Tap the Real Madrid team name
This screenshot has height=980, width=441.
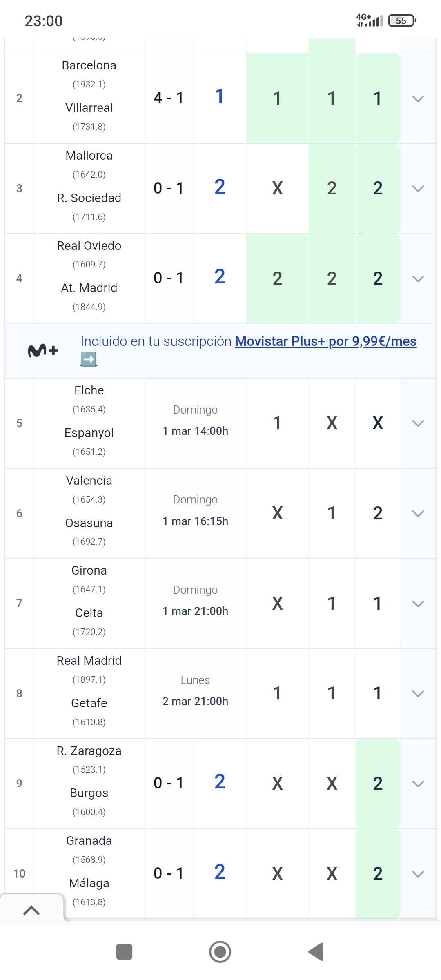[x=89, y=661]
